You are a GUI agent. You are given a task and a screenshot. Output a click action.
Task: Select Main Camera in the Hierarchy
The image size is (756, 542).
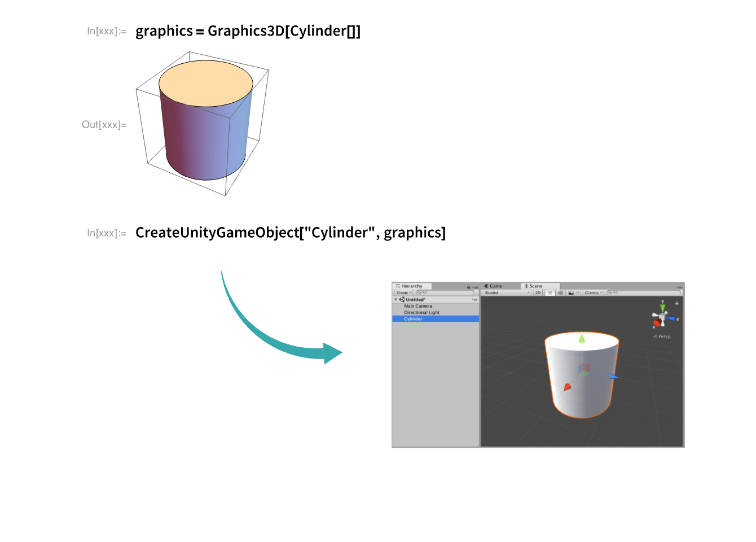click(417, 306)
